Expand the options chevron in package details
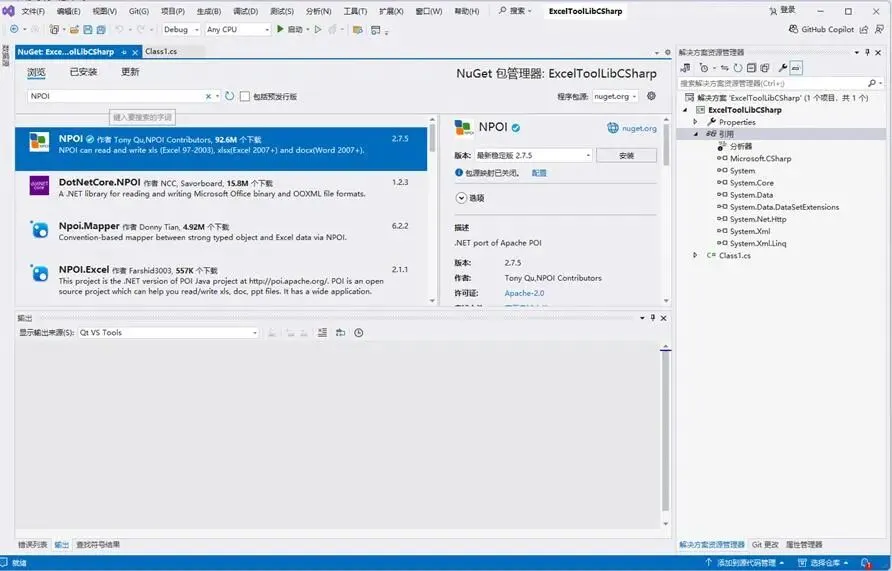This screenshot has height=571, width=892. (461, 198)
